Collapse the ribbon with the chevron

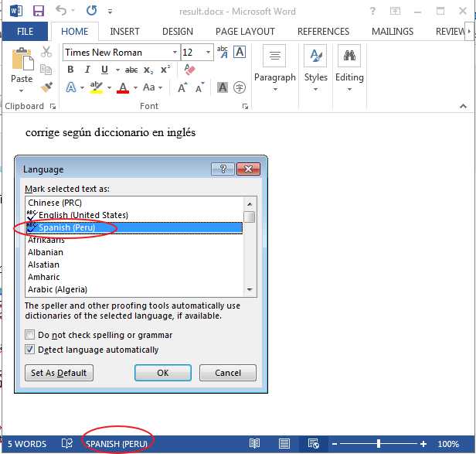click(x=463, y=107)
